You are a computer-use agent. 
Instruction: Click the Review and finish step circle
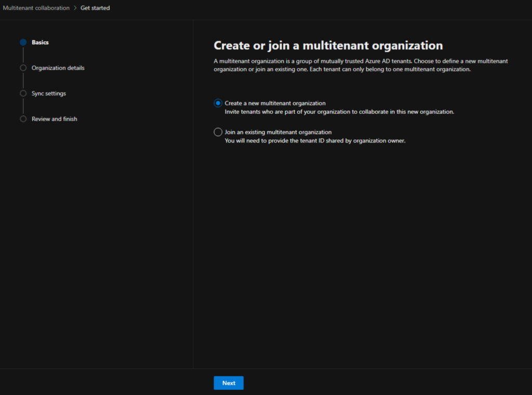pyautogui.click(x=23, y=119)
